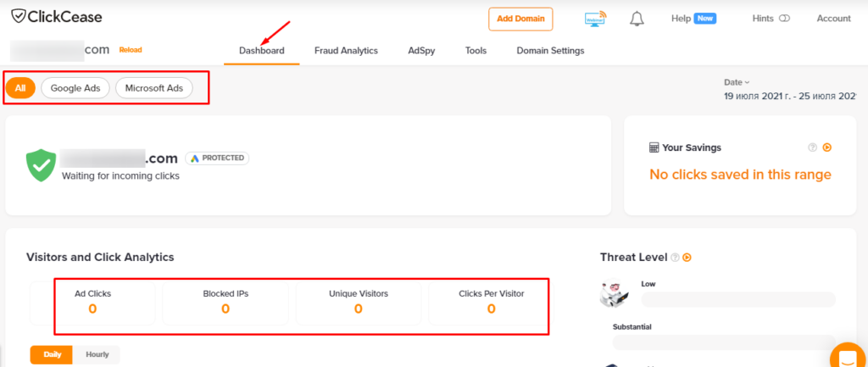Go to Fraud Analytics tab

pyautogui.click(x=346, y=50)
